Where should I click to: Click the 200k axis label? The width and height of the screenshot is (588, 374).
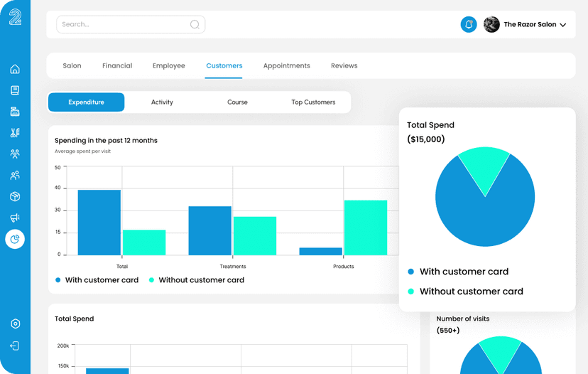click(x=63, y=346)
